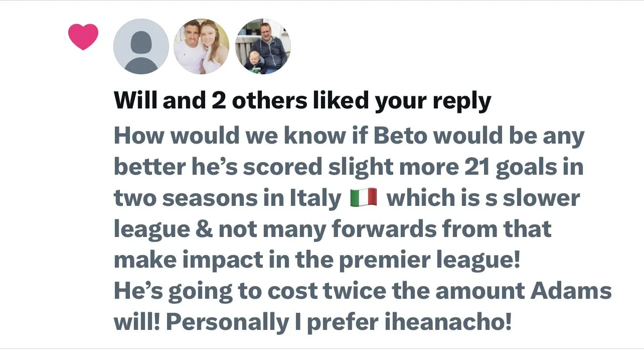Click the Italy flag emoji
Screen dimensions: 644x352
pos(363,198)
